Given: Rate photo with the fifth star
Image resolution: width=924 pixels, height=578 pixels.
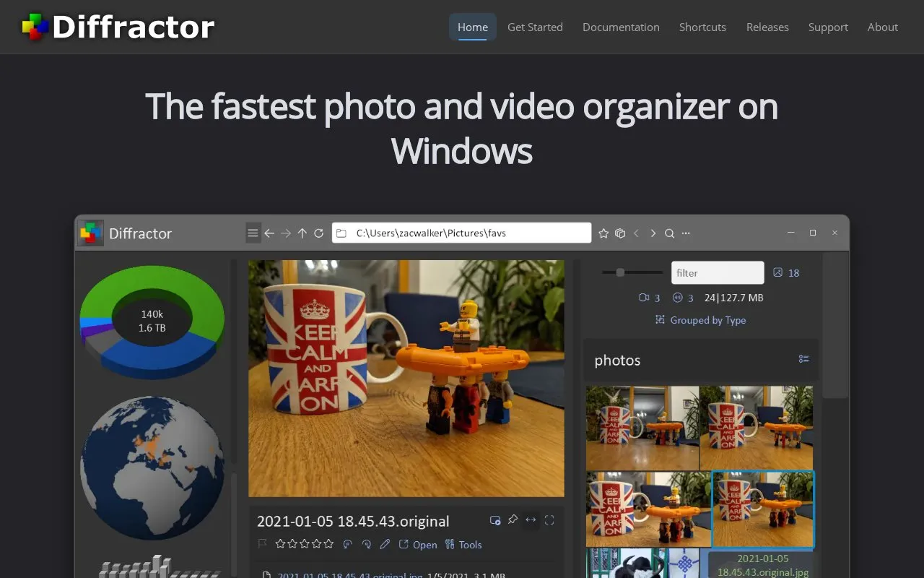Looking at the screenshot, I should coord(329,544).
